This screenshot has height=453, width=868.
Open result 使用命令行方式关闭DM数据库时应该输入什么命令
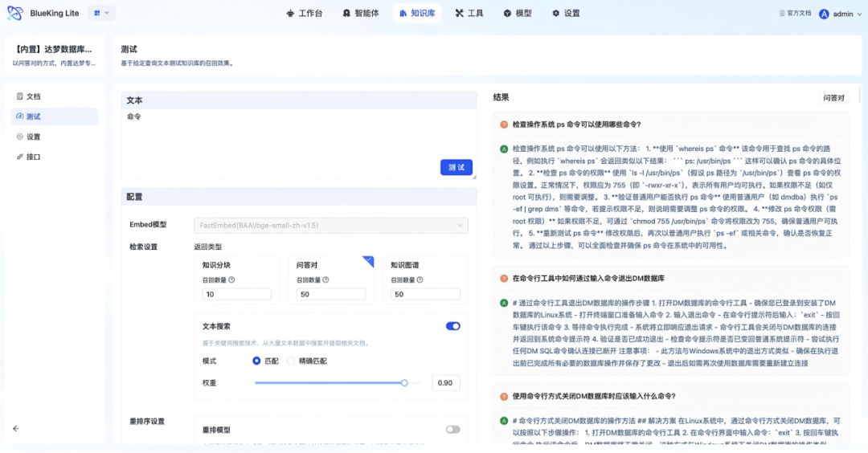594,397
